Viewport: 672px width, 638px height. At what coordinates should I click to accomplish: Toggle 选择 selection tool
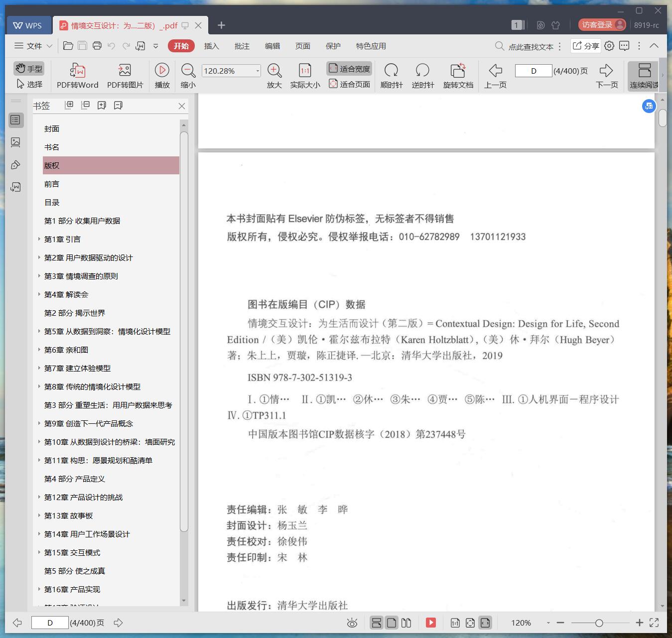click(x=29, y=84)
